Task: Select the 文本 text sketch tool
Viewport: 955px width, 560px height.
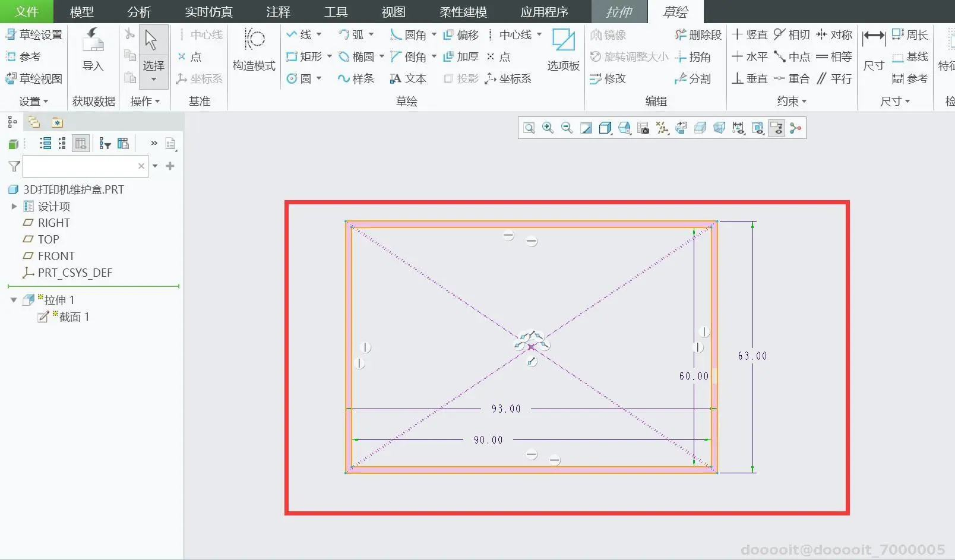Action: [408, 78]
